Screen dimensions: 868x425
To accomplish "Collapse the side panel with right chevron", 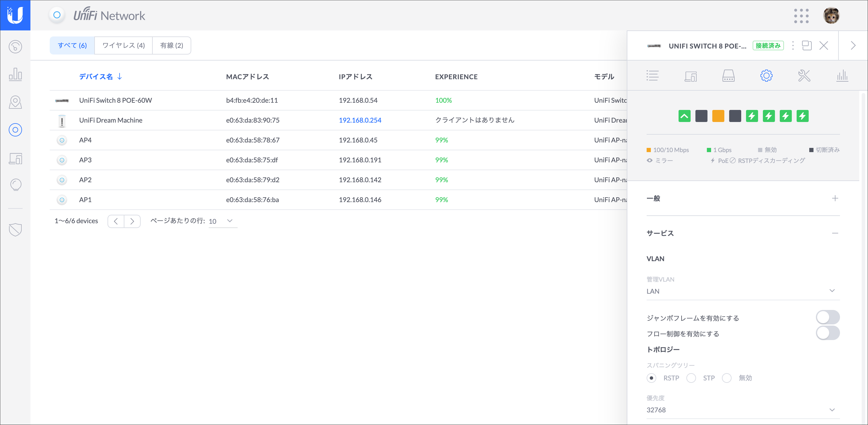I will pyautogui.click(x=853, y=45).
